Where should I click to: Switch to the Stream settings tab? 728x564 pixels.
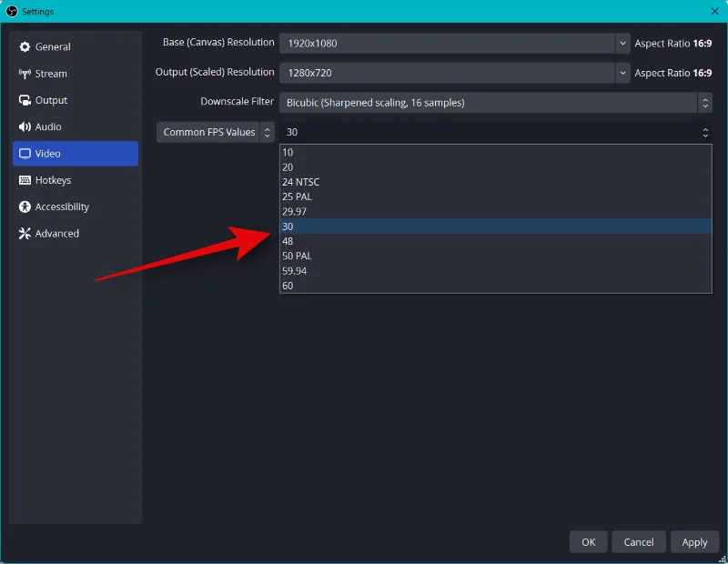point(76,74)
